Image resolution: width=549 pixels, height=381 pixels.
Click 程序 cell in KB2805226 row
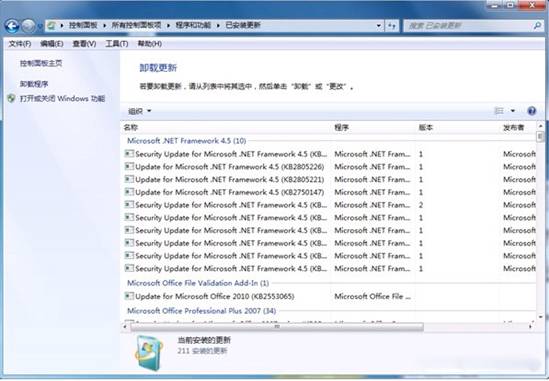pyautogui.click(x=372, y=167)
